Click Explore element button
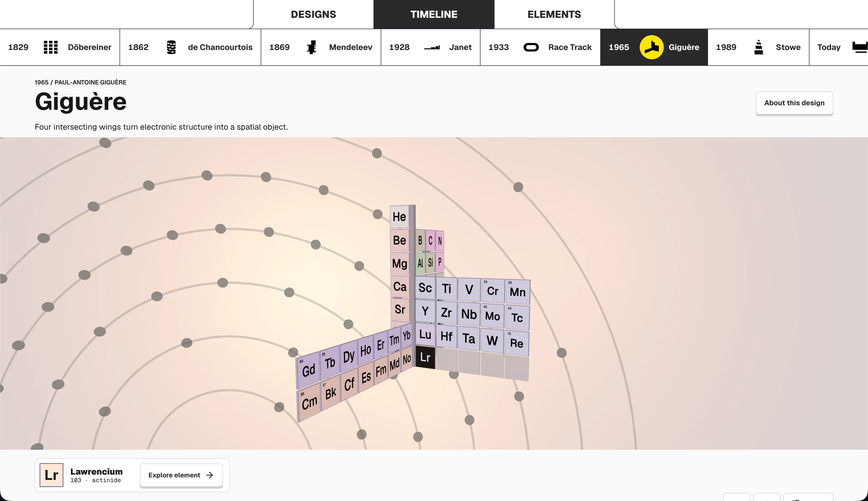This screenshot has height=501, width=868. pyautogui.click(x=181, y=475)
